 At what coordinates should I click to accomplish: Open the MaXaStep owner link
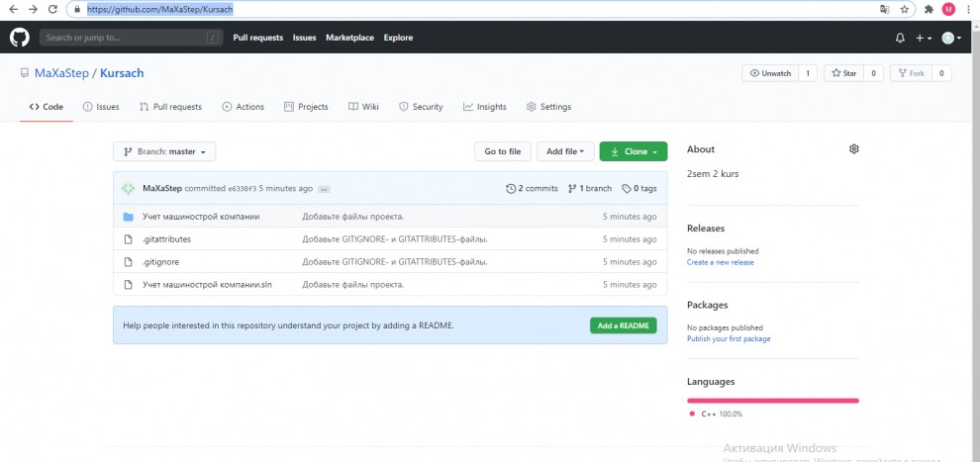tap(61, 73)
